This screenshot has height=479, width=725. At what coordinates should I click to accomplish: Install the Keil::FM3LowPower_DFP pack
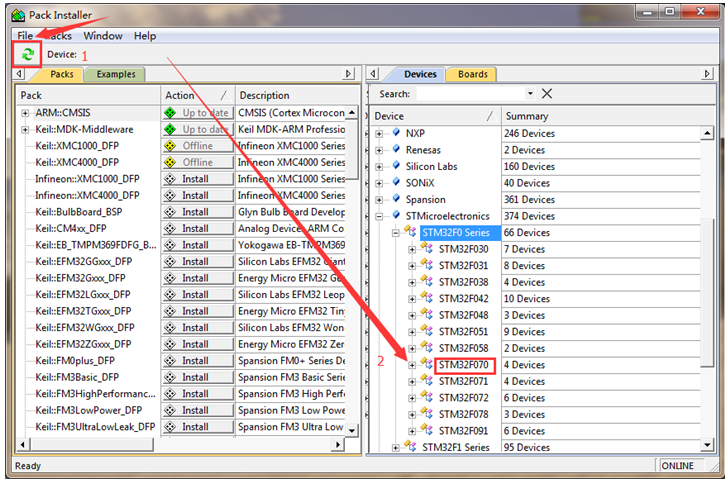tap(198, 411)
